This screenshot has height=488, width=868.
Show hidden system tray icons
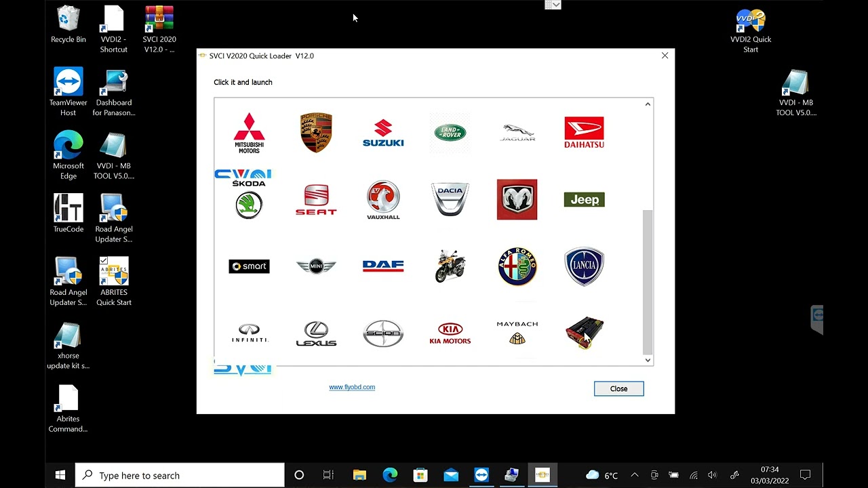point(634,475)
